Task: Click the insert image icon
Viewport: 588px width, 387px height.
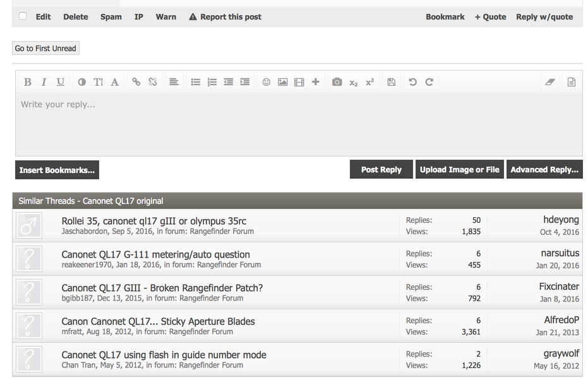Action: pyautogui.click(x=282, y=82)
